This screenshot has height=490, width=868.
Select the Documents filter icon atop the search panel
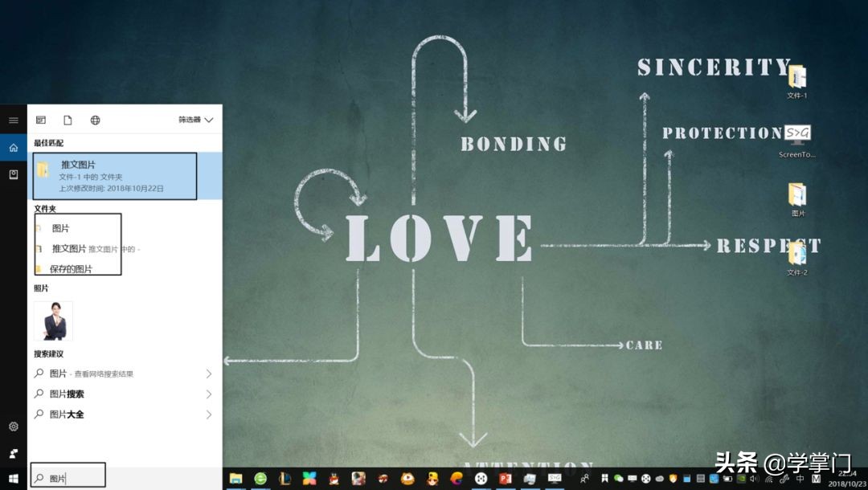68,120
